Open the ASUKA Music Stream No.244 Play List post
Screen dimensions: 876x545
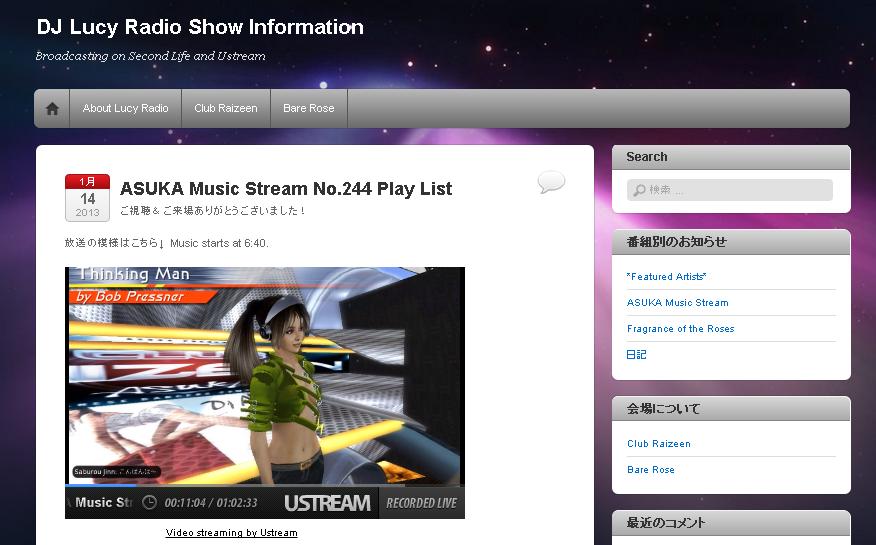pos(285,189)
